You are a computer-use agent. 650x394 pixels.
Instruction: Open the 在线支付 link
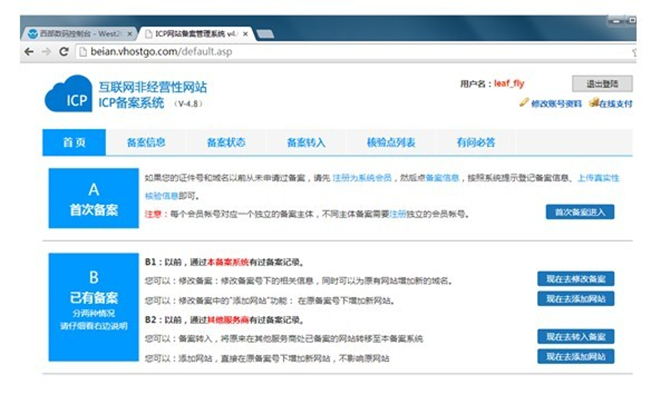point(616,104)
